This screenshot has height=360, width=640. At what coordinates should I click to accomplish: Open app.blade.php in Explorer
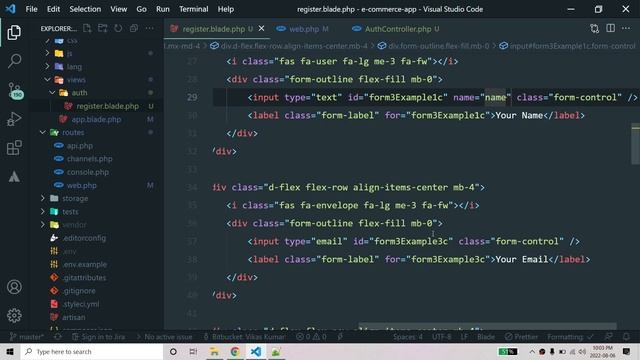[x=96, y=119]
